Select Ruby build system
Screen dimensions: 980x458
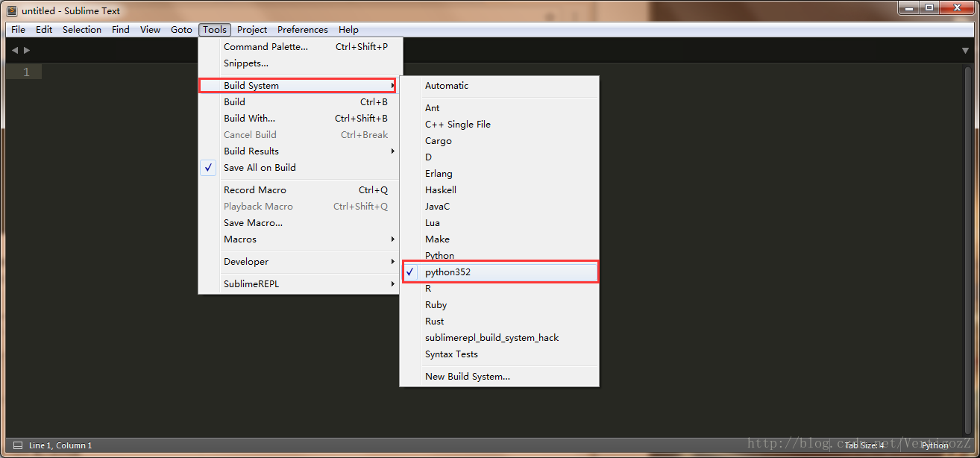point(500,305)
